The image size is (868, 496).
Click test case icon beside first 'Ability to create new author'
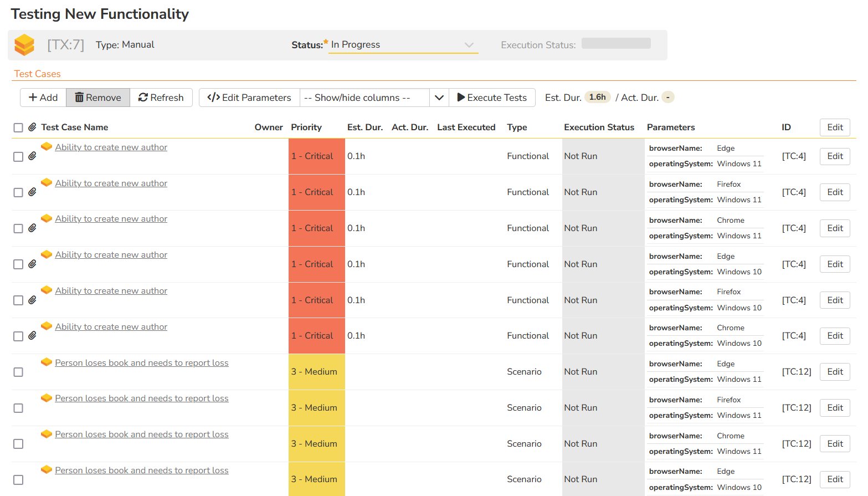pyautogui.click(x=47, y=147)
